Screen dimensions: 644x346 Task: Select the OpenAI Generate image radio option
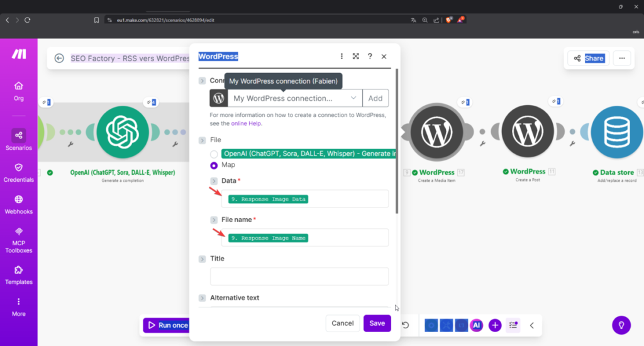[214, 154]
